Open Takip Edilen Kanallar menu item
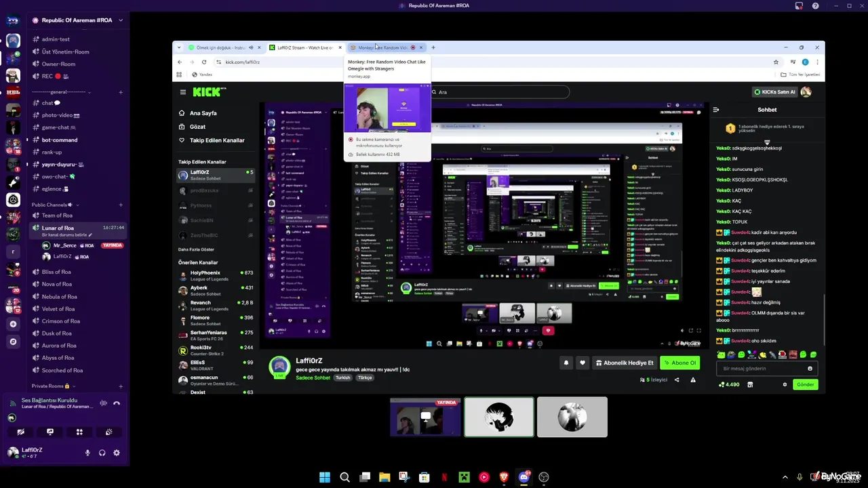868x488 pixels. (x=216, y=140)
